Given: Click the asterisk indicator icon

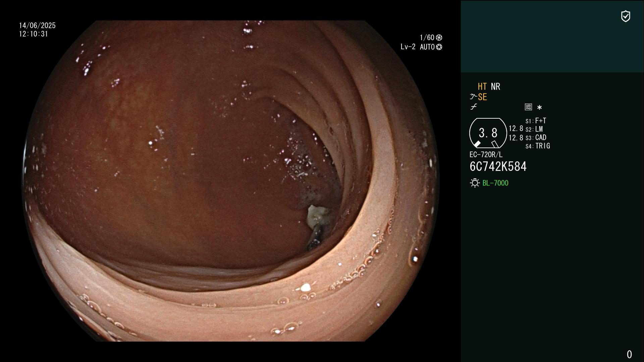Looking at the screenshot, I should 539,107.
